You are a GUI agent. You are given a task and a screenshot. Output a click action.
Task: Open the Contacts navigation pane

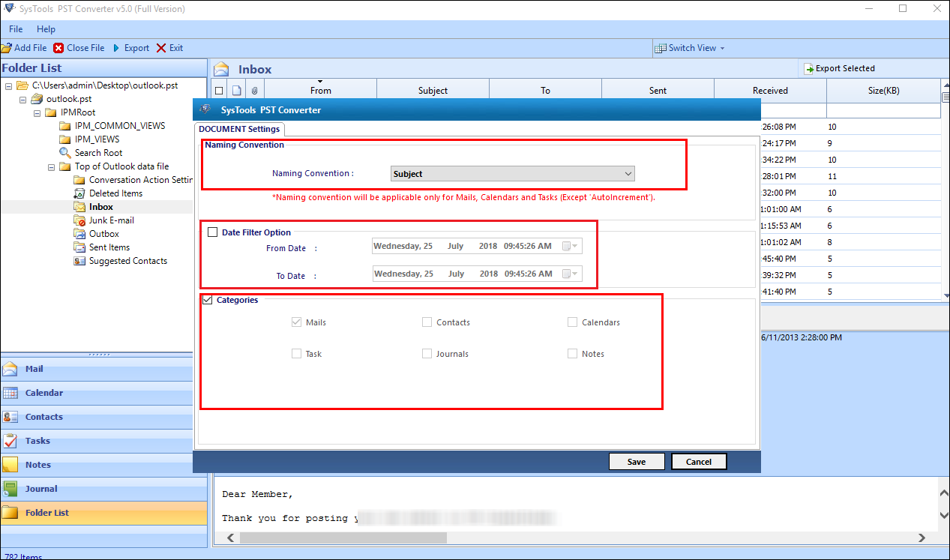click(x=43, y=417)
